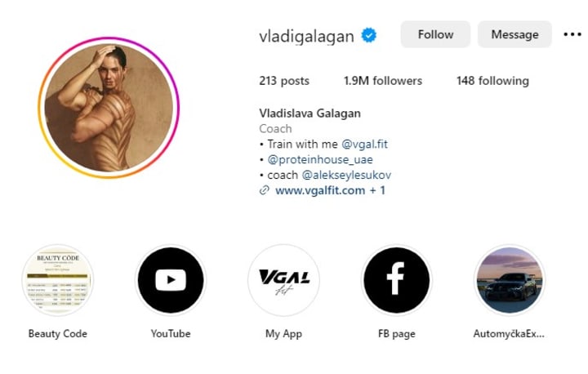Open the My App VGAL highlight
This screenshot has height=374, width=588.
pos(283,280)
